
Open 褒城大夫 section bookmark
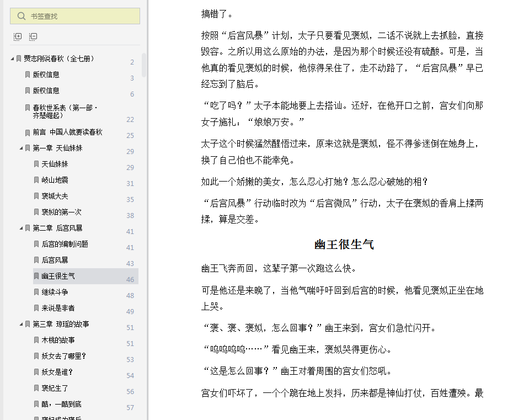[x=55, y=196]
